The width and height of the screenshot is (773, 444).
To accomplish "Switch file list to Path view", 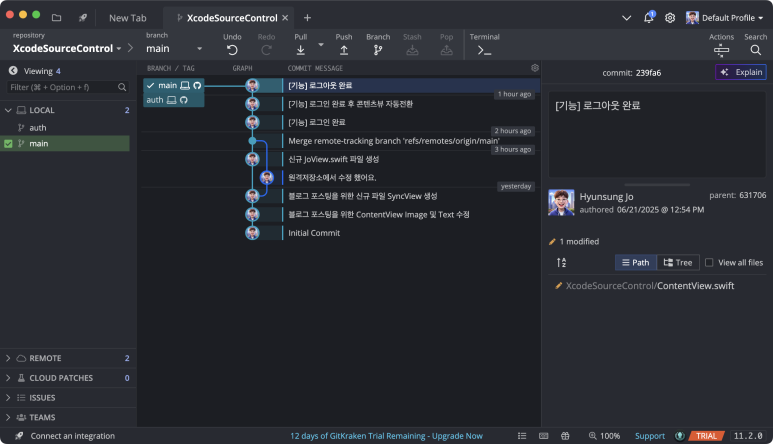I will 635,263.
